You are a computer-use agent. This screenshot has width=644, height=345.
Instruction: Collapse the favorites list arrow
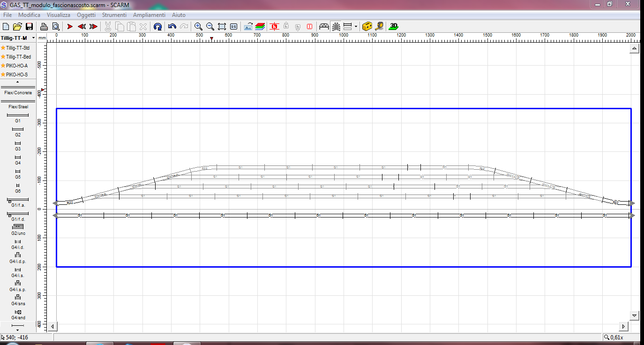click(x=18, y=82)
